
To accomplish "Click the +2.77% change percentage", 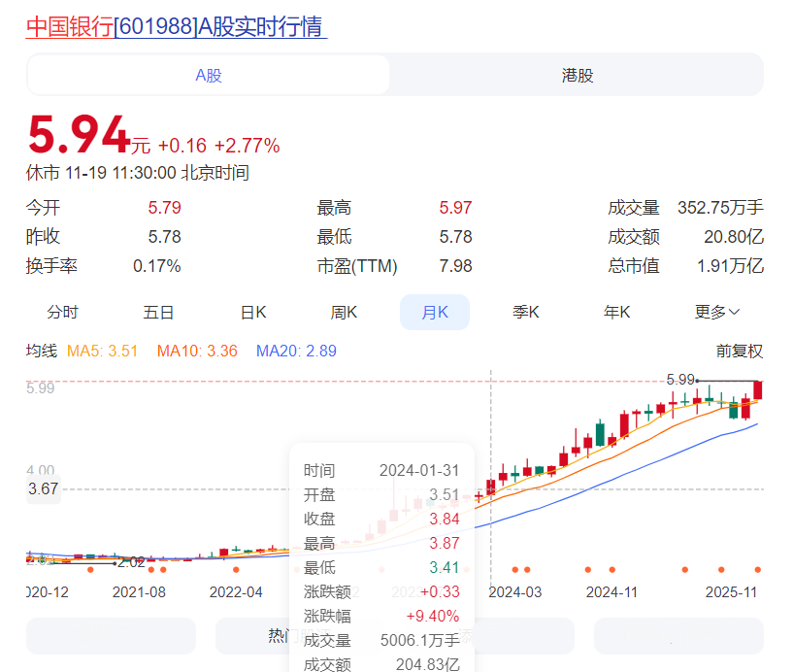I will [247, 146].
